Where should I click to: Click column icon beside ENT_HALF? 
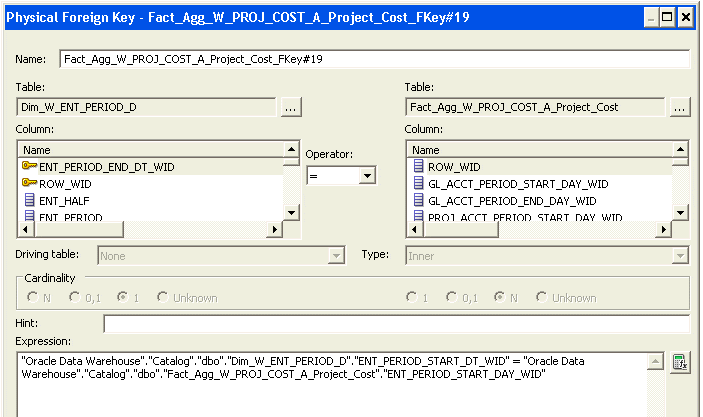(30, 200)
